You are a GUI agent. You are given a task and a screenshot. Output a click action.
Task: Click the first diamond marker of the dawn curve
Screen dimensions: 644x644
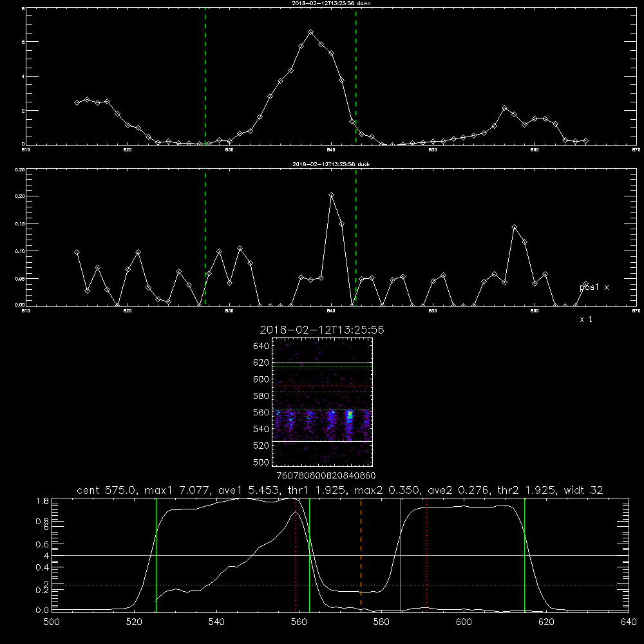click(x=77, y=102)
